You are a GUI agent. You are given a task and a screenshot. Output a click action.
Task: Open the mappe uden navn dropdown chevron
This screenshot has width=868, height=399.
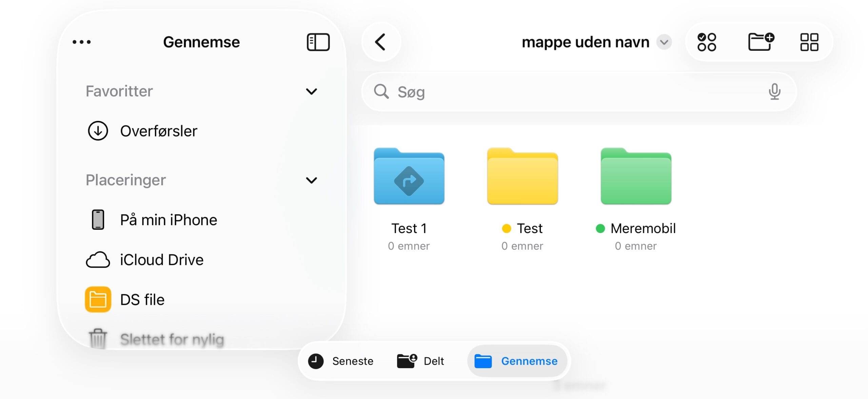click(x=664, y=42)
